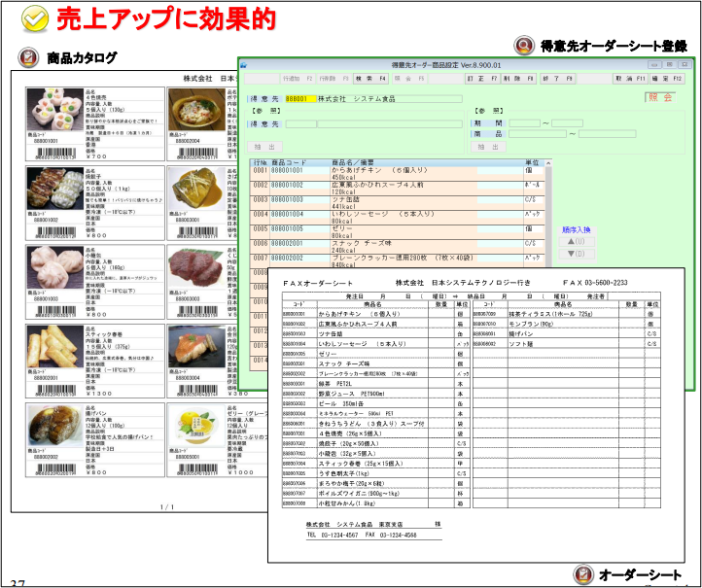This screenshot has width=702, height=588.
Task: Click the yellow checkmark icon beside 売上アップに効果的
Action: point(35,18)
